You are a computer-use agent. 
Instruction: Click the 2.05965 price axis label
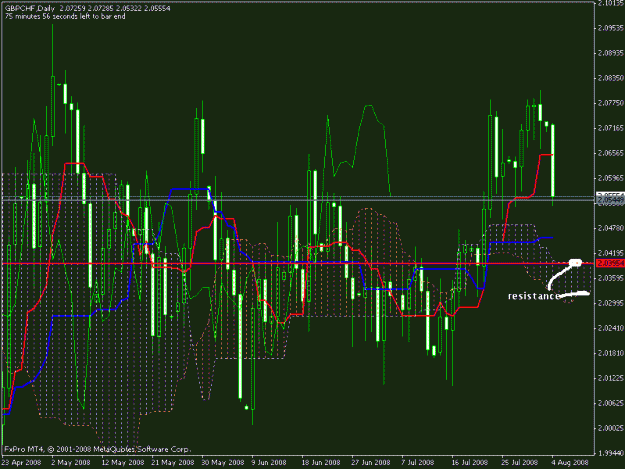click(x=611, y=178)
